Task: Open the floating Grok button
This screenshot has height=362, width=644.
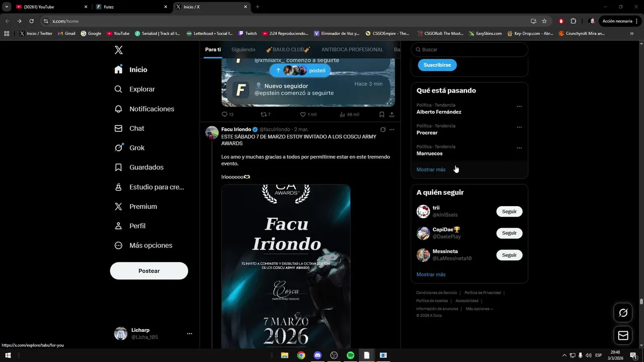Action: tap(623, 313)
